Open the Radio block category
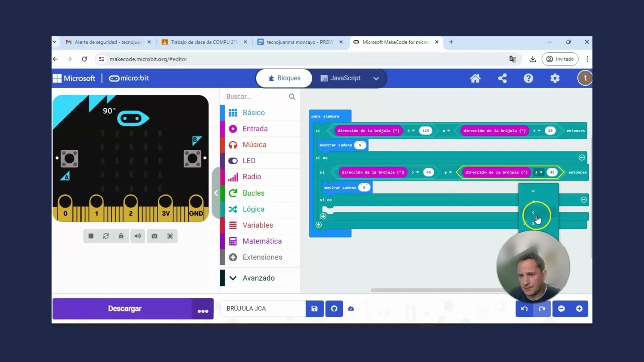Image resolution: width=644 pixels, height=362 pixels. click(260, 177)
